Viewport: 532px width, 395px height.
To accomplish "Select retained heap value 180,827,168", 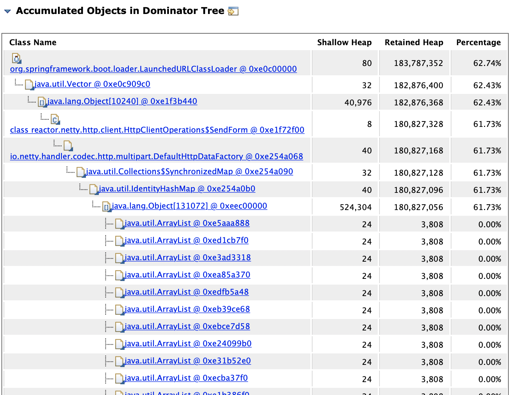I will (x=419, y=151).
